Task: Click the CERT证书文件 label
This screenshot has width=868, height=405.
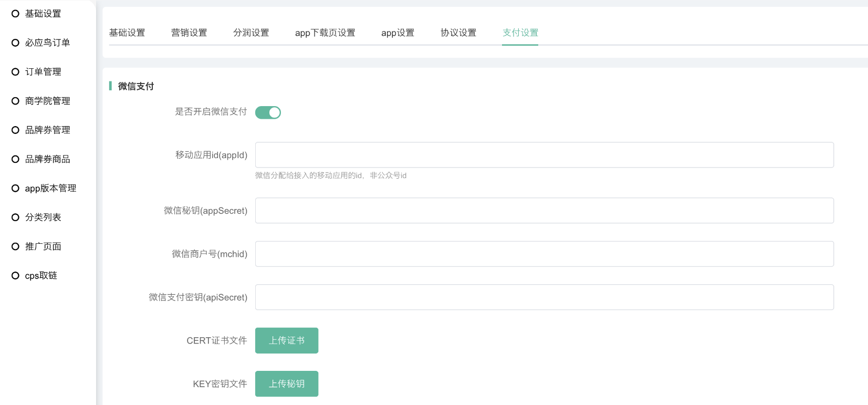Action: pyautogui.click(x=217, y=340)
